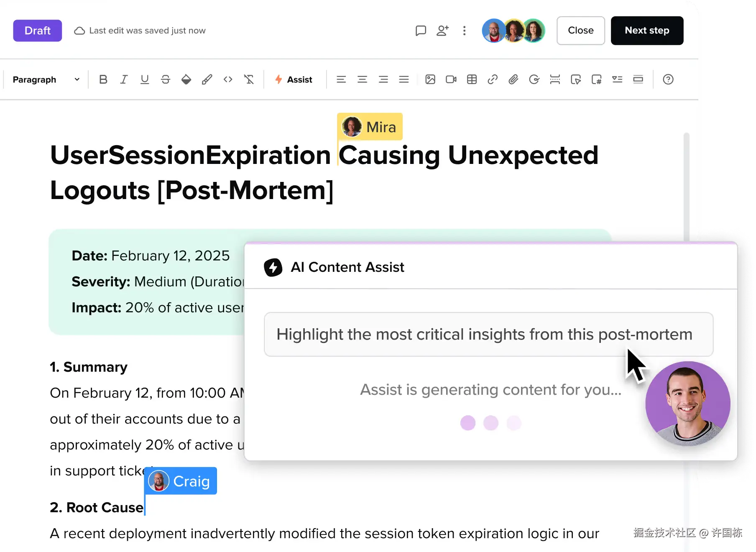Click the Assist toolbar item
This screenshot has width=756, height=552.
coord(294,79)
